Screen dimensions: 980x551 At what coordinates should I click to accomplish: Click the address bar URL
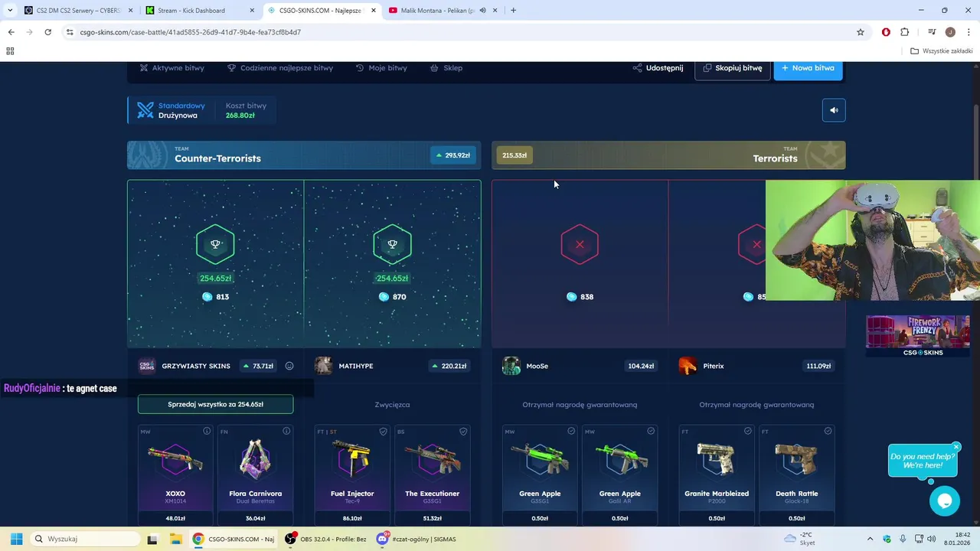[x=191, y=32]
